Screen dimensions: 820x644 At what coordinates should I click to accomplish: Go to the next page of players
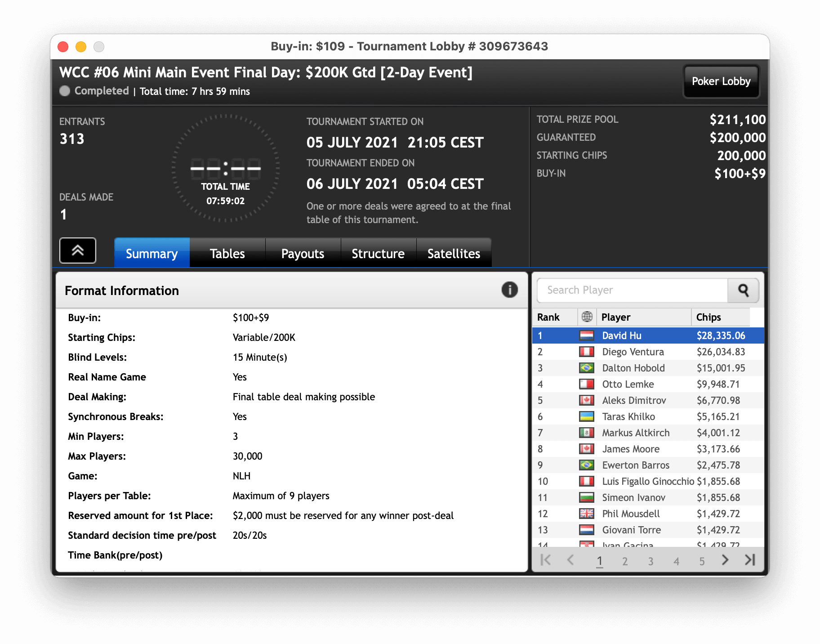pyautogui.click(x=725, y=560)
